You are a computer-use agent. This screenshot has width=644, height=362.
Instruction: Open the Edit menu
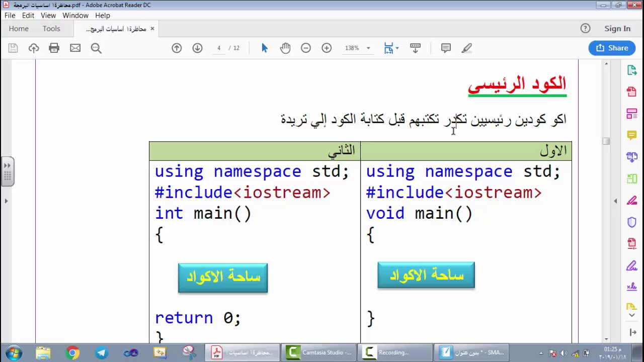point(28,16)
